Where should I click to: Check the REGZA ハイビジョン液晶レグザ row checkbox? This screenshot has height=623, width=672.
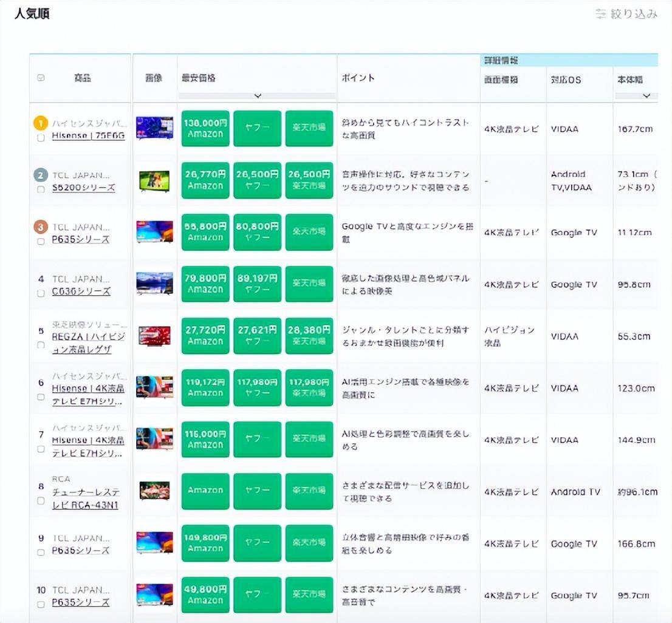tap(41, 345)
